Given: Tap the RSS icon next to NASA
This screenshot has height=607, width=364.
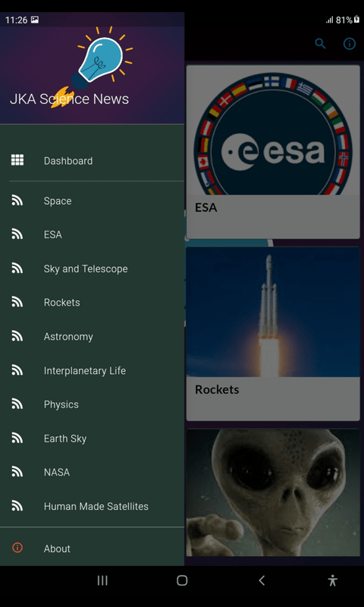Looking at the screenshot, I should [x=17, y=472].
